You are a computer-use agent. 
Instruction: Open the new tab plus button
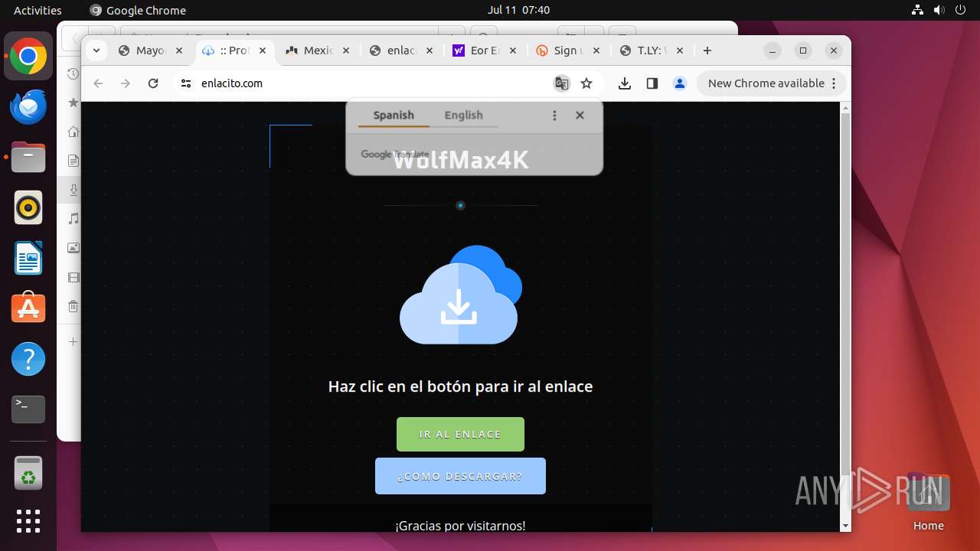click(707, 51)
